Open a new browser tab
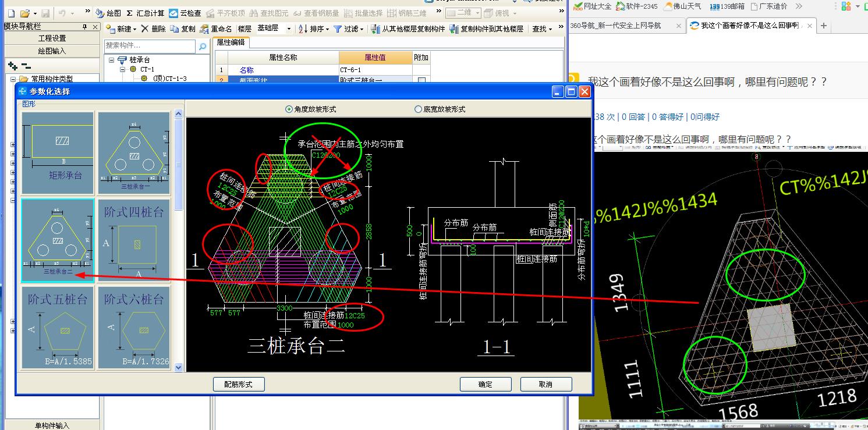Screen dimensions: 868x430 click(x=824, y=26)
